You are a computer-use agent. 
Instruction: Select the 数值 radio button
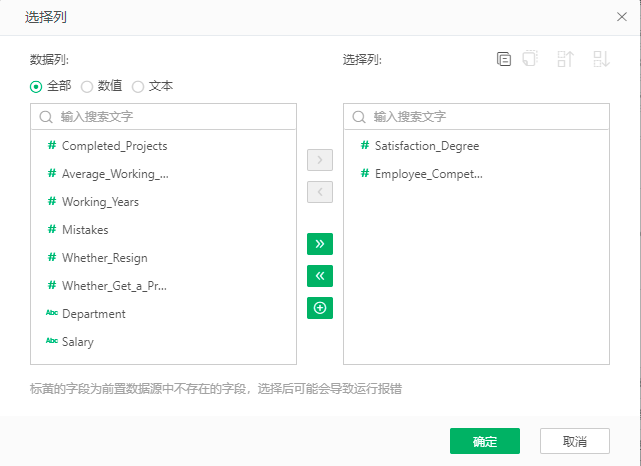[x=87, y=86]
